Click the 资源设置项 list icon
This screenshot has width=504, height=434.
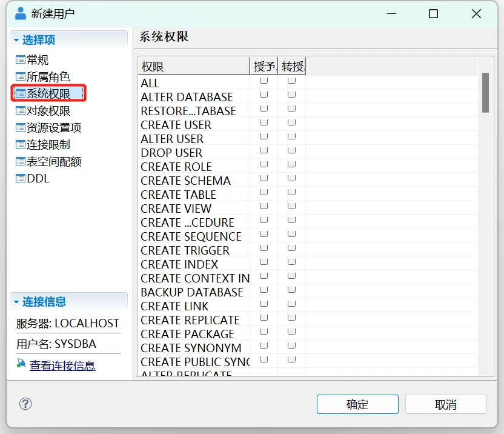[21, 128]
